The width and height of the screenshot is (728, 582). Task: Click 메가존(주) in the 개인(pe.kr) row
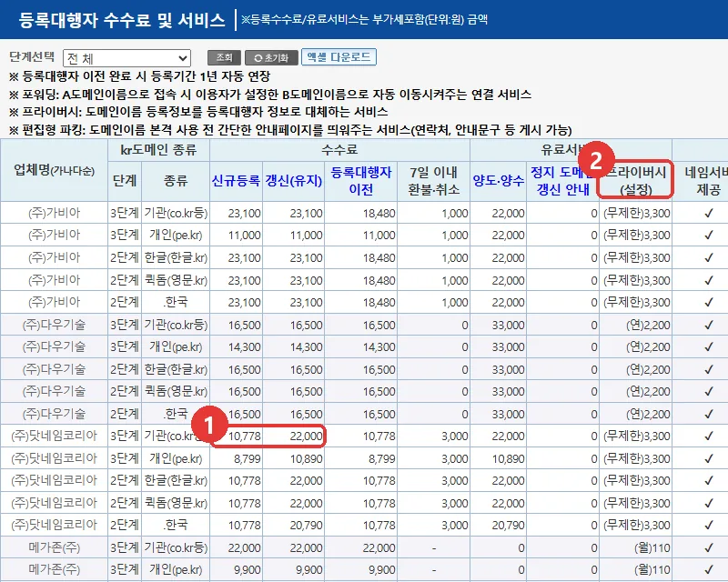pos(54,569)
